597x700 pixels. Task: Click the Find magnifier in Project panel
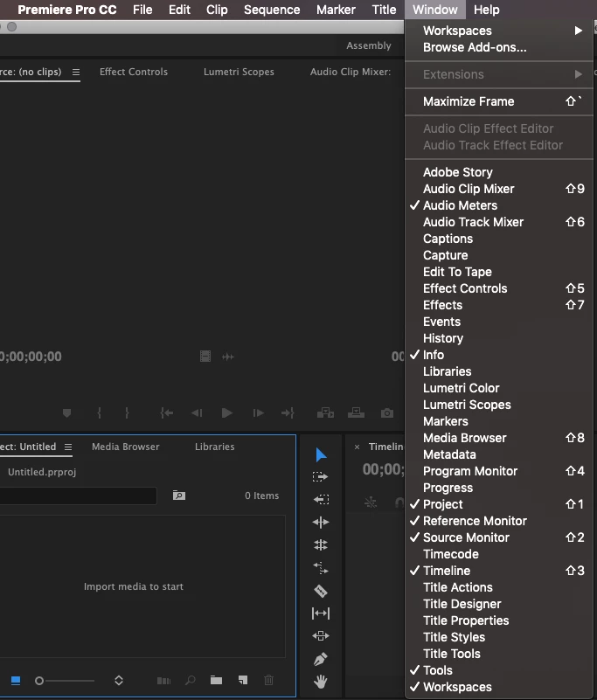[x=191, y=681]
